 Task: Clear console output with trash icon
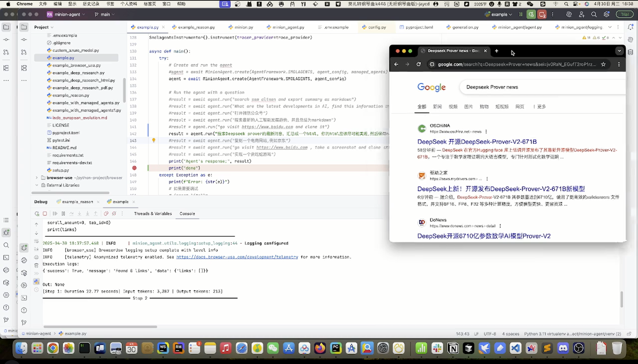36,265
